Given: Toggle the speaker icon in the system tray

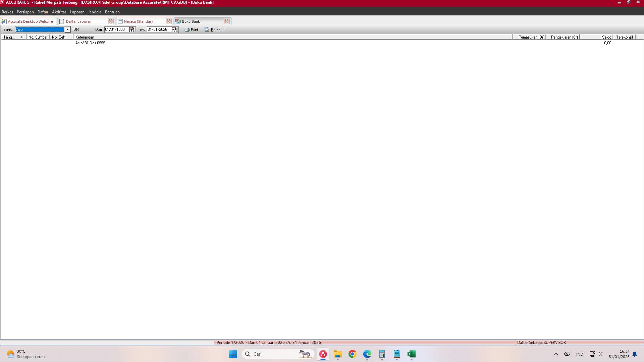Looking at the screenshot, I should click(600, 354).
